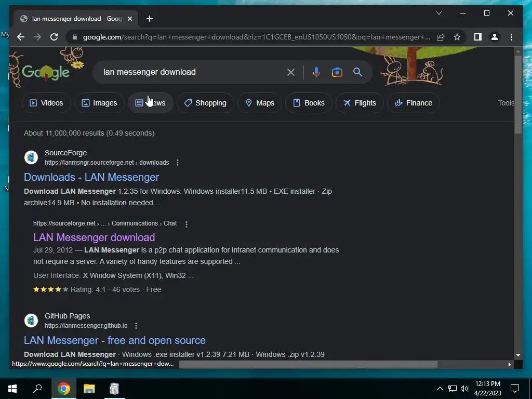Click the GitHub Pages result favicon
Image resolution: width=532 pixels, height=399 pixels.
point(31,321)
